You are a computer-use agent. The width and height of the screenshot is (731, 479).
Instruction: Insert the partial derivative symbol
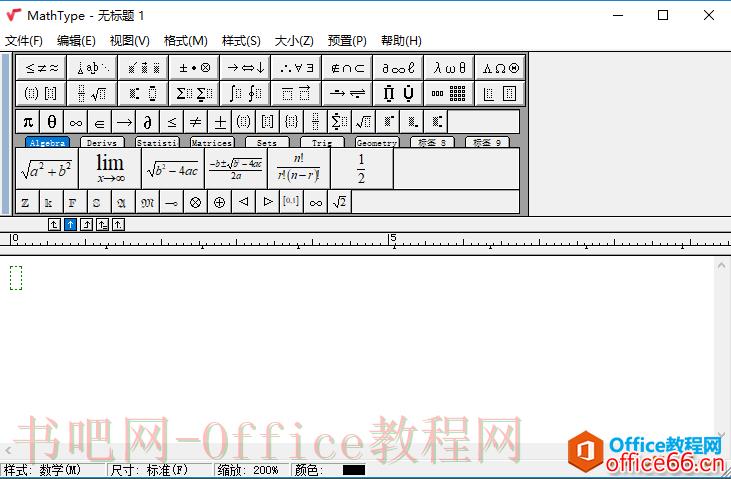tap(147, 122)
